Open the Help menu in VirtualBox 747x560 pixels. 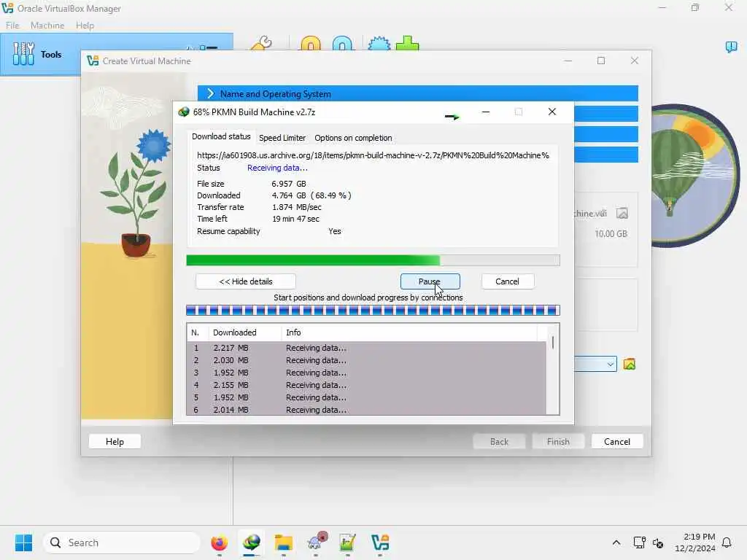[85, 26]
